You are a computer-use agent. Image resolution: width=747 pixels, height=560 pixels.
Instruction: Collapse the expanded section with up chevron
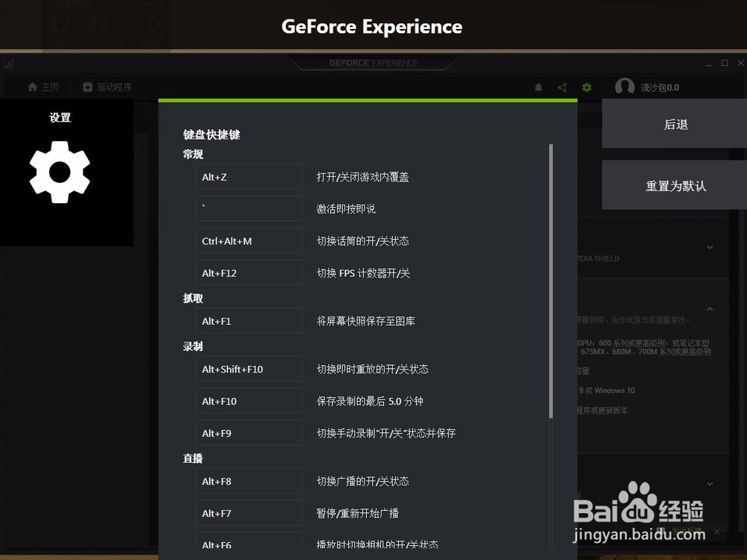709,308
